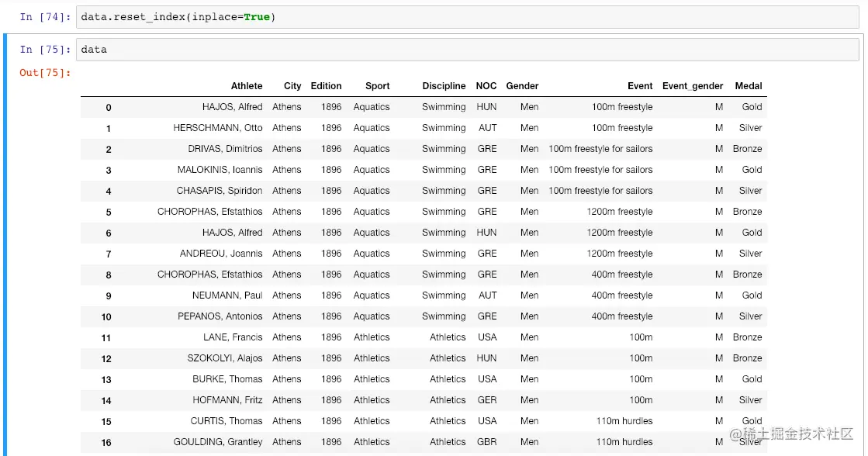Screen dimensions: 868x456
Task: Click the Edition column header
Action: click(326, 86)
